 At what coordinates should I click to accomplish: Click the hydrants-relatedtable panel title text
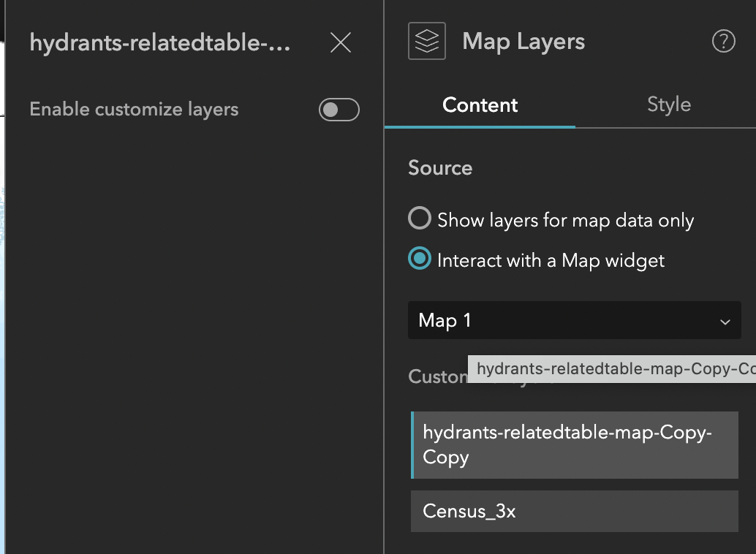coord(160,43)
